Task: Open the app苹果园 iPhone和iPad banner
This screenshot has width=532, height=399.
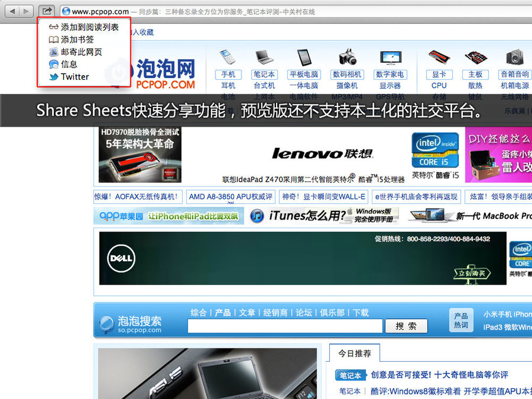Action: [x=169, y=216]
